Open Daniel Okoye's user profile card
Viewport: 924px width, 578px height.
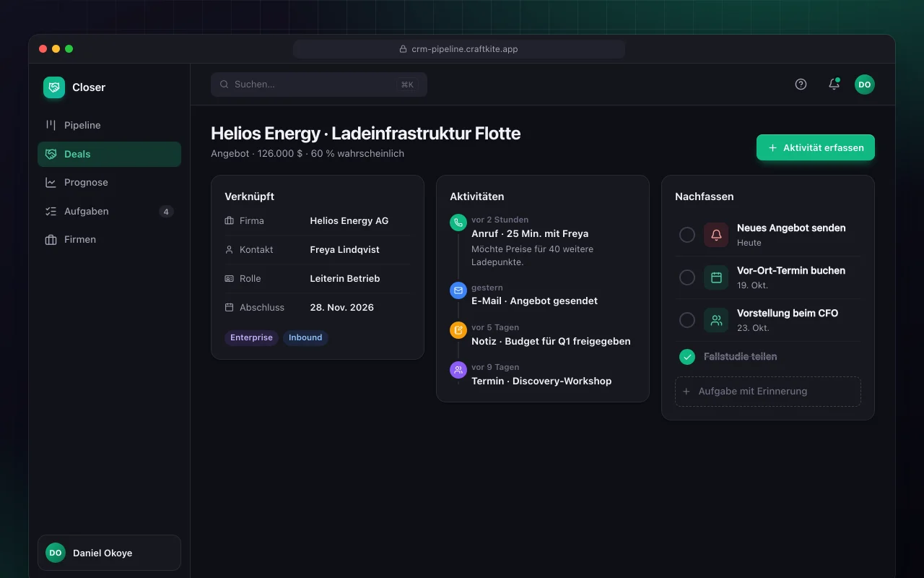pyautogui.click(x=109, y=553)
